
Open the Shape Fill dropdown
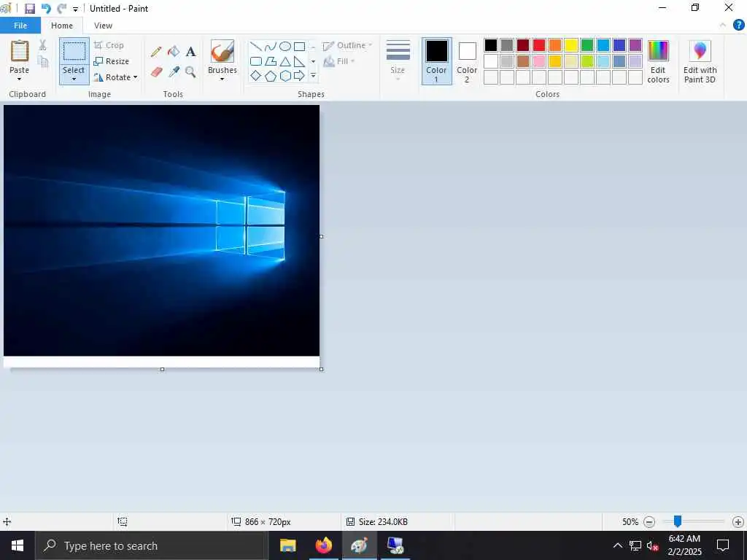pos(339,61)
